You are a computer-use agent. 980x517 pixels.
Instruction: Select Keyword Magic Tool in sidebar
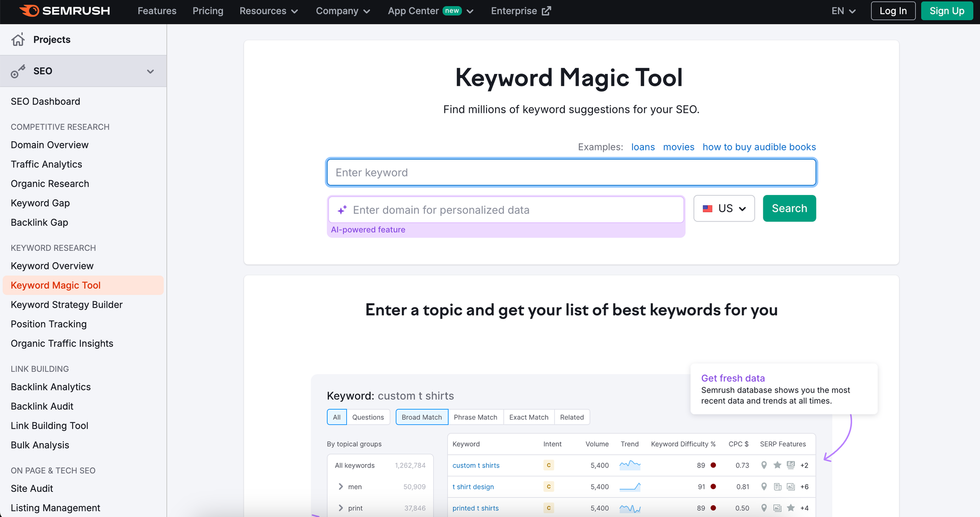pos(83,285)
